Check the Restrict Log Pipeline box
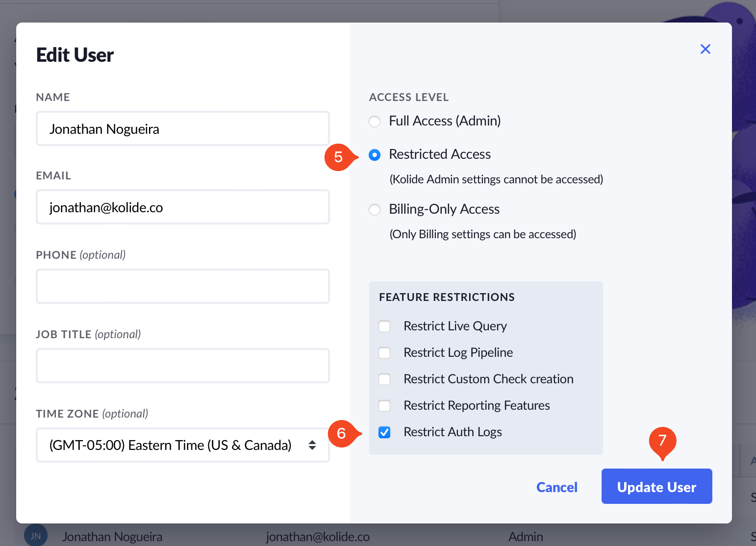Viewport: 756px width, 546px height. coord(384,353)
